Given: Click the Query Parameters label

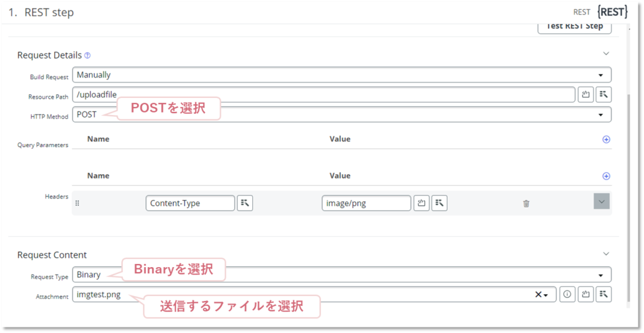Looking at the screenshot, I should click(x=43, y=145).
